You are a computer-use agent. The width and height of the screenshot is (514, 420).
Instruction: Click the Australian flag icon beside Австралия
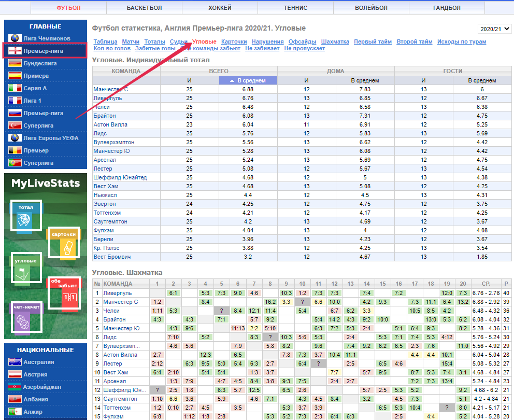click(x=15, y=362)
